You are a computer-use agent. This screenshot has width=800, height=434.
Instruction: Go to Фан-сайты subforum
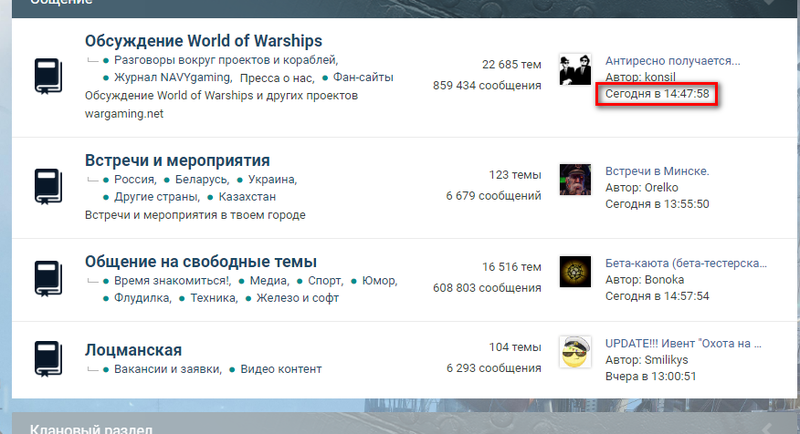pyautogui.click(x=363, y=78)
